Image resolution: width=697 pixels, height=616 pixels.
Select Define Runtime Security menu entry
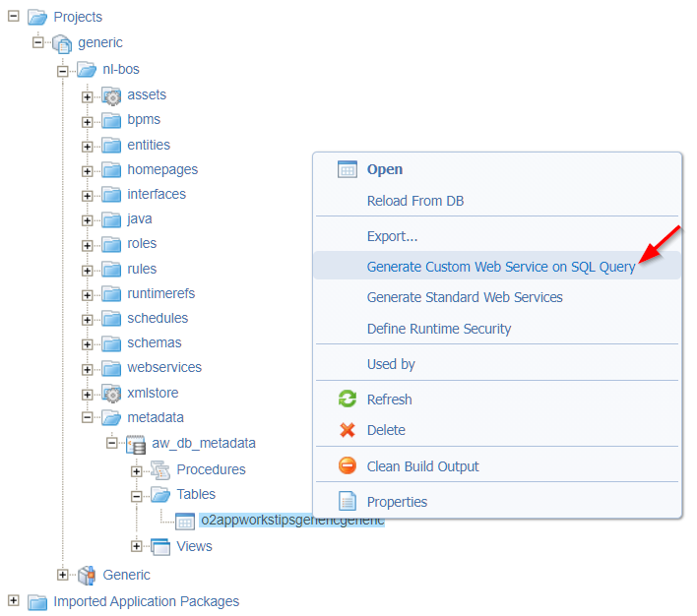(x=439, y=329)
